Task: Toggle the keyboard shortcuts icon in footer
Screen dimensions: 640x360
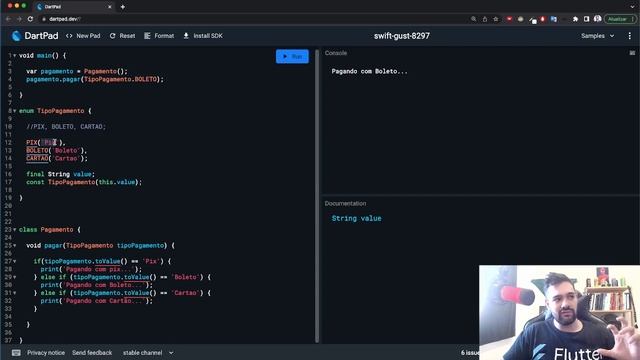Action: 16,353
